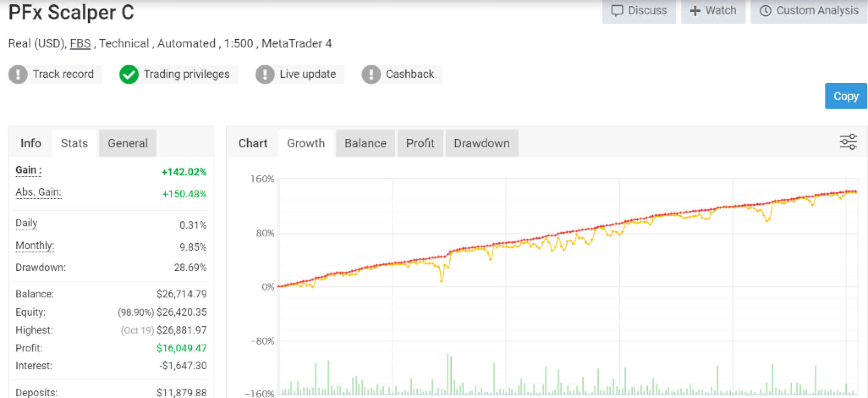
Task: Switch to the Stats tab
Action: coord(74,143)
